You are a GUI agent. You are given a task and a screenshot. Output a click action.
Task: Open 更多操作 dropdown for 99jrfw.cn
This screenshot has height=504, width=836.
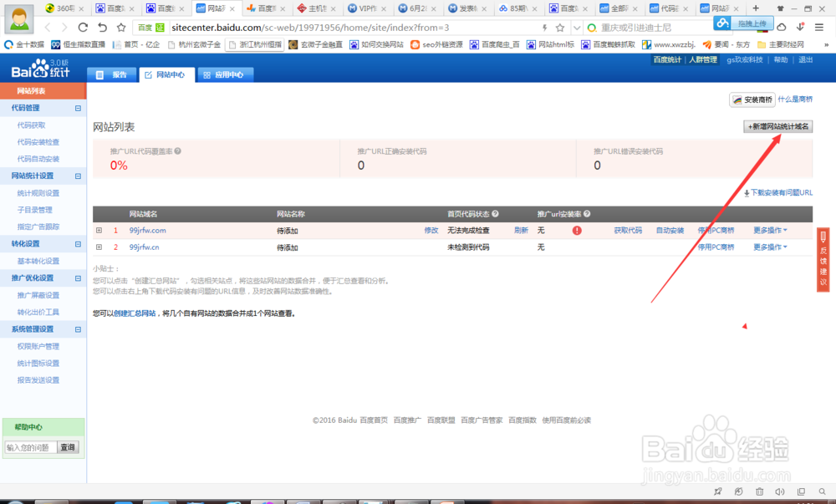[x=770, y=247]
